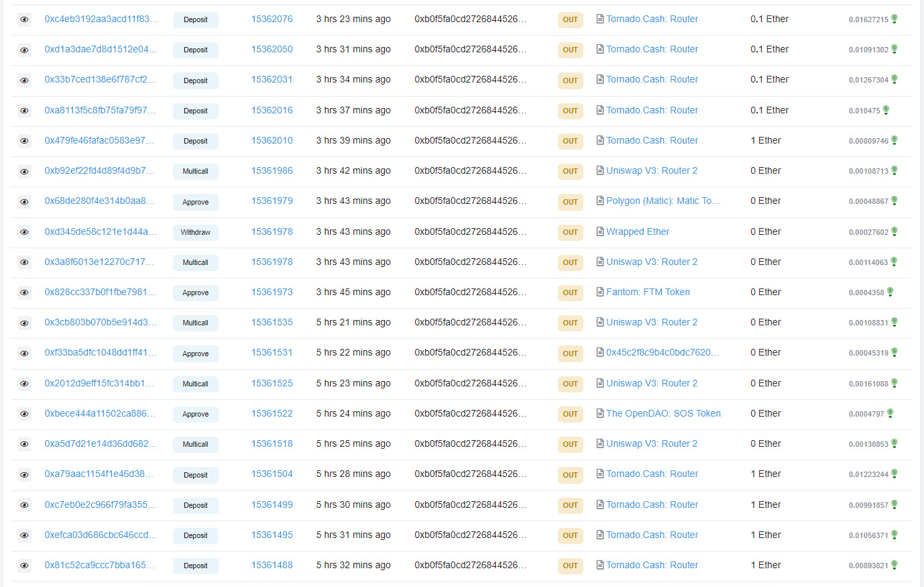View block 15361535
Viewport: 924px width, 587px height.
pos(272,322)
